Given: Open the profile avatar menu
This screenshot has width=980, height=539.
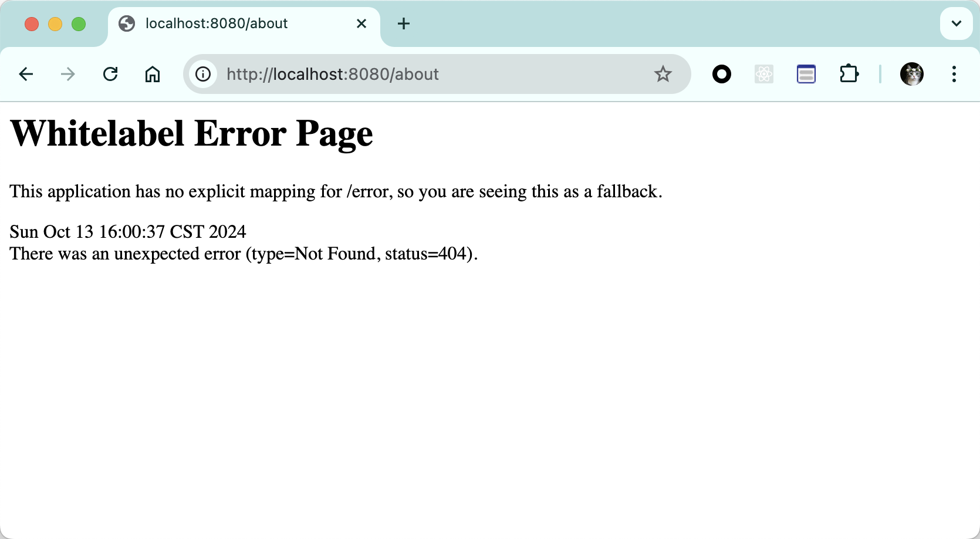Looking at the screenshot, I should 911,74.
